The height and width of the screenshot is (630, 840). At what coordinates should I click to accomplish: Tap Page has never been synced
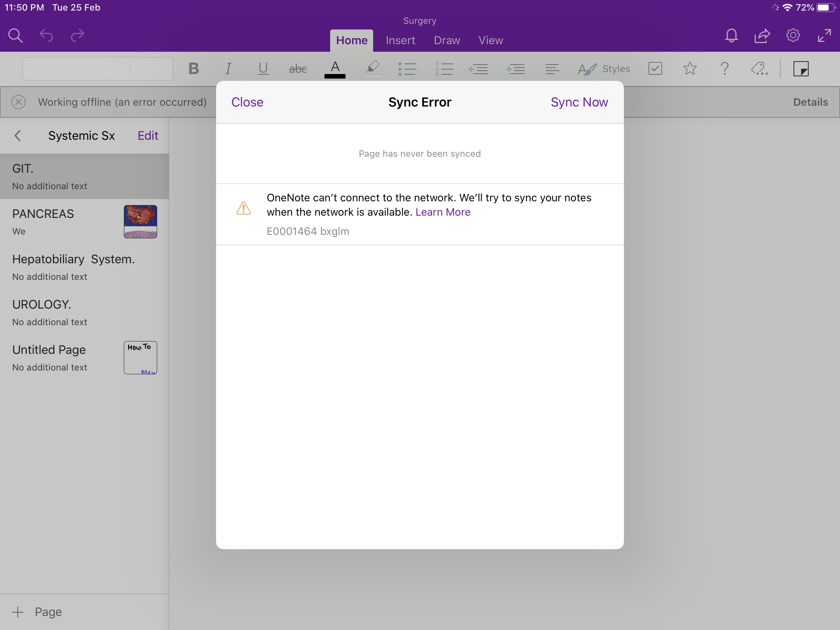(x=420, y=154)
